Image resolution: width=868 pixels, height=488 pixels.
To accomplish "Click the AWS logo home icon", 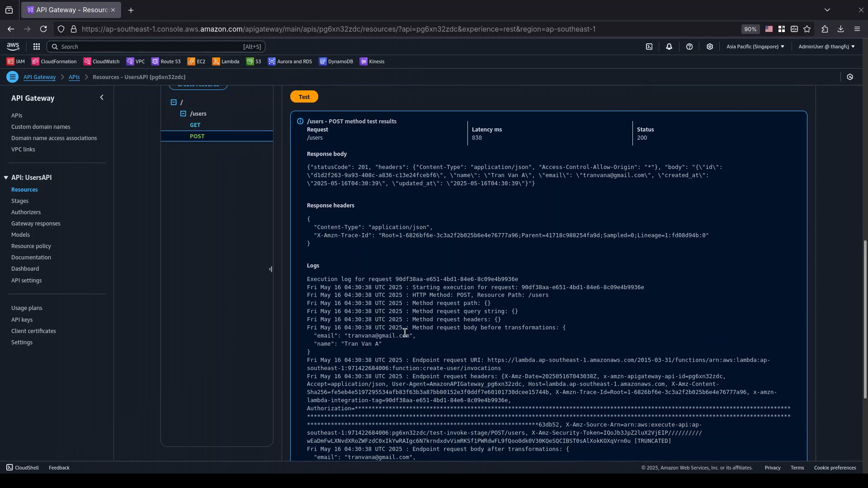I will [x=13, y=47].
